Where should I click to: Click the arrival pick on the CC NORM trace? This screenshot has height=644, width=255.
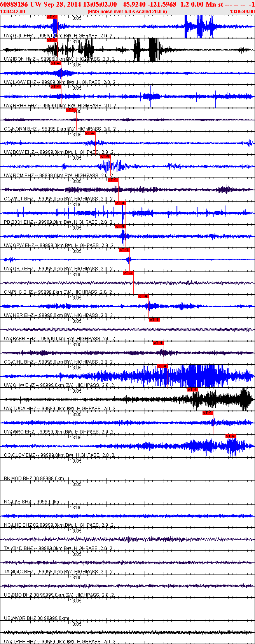point(71,110)
